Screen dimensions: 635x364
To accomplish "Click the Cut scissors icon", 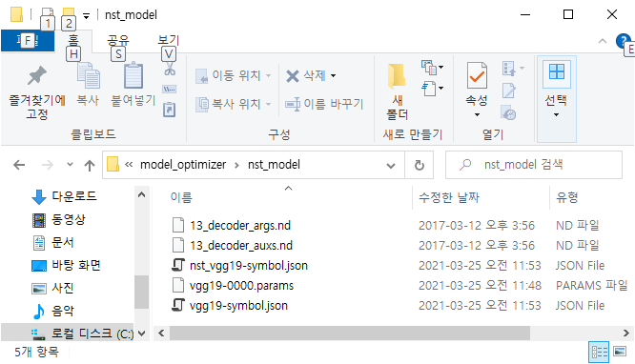I will 170,70.
